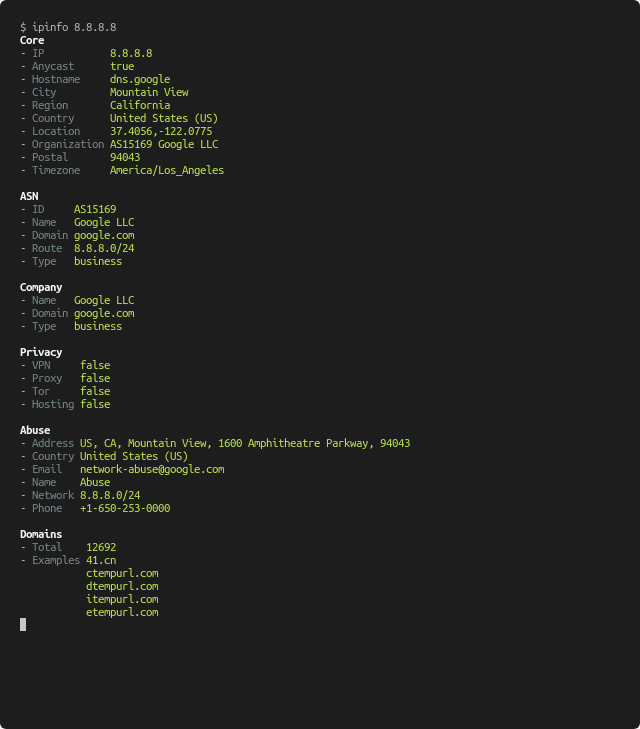Viewport: 640px width, 729px height.
Task: Click the IP value 8.8.8.8 in Core
Action: pos(131,53)
